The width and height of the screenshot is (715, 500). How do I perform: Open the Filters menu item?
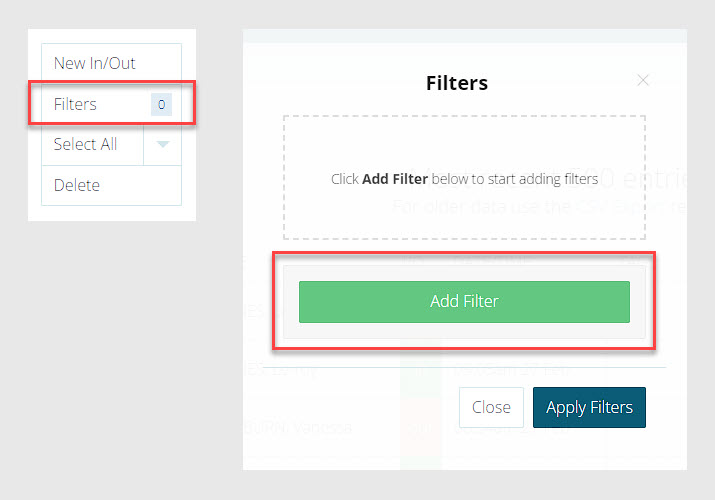pyautogui.click(x=76, y=104)
